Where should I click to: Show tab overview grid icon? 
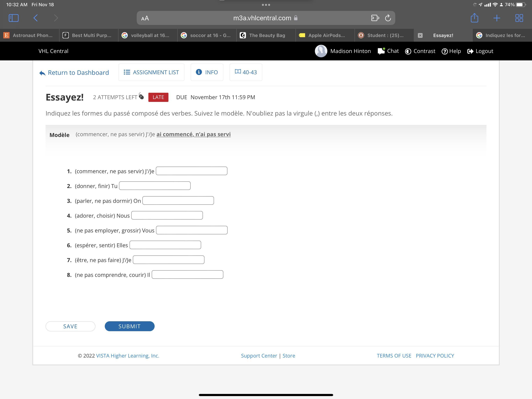pyautogui.click(x=519, y=18)
